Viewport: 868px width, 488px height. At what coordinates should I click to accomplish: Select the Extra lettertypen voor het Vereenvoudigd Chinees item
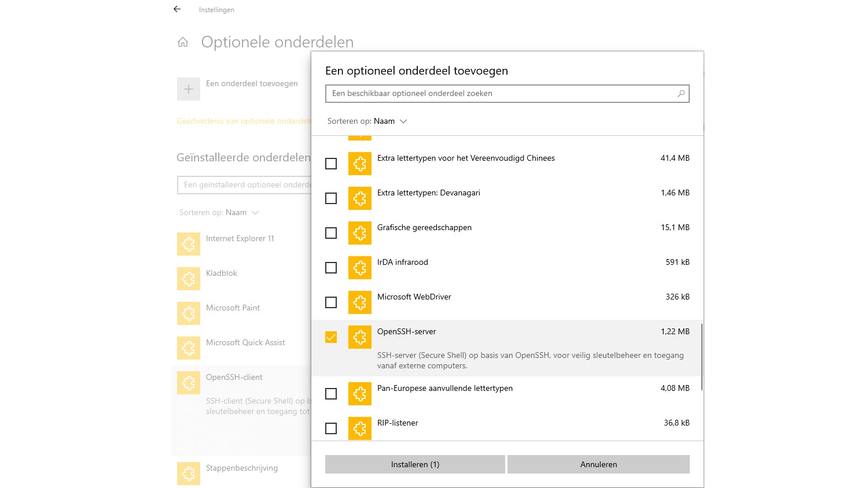465,158
